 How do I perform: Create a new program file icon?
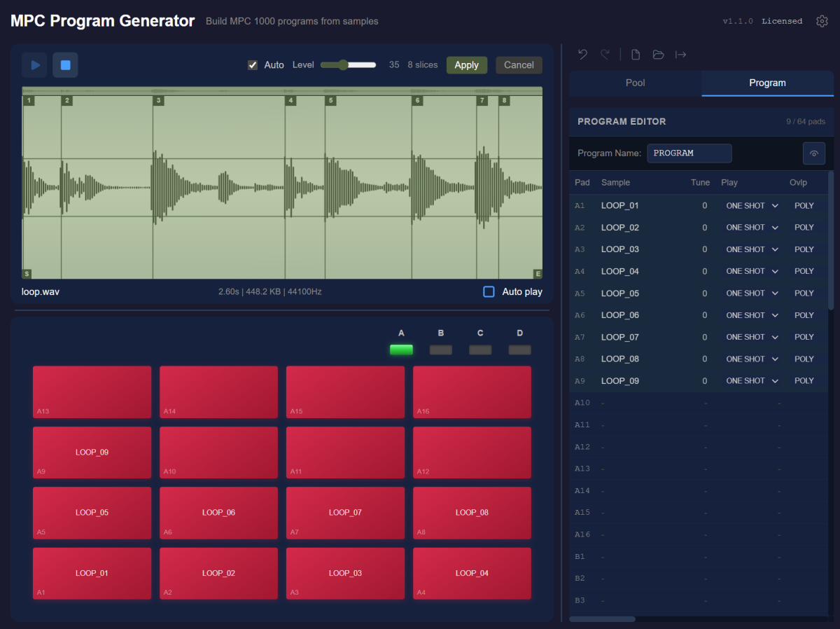click(636, 55)
